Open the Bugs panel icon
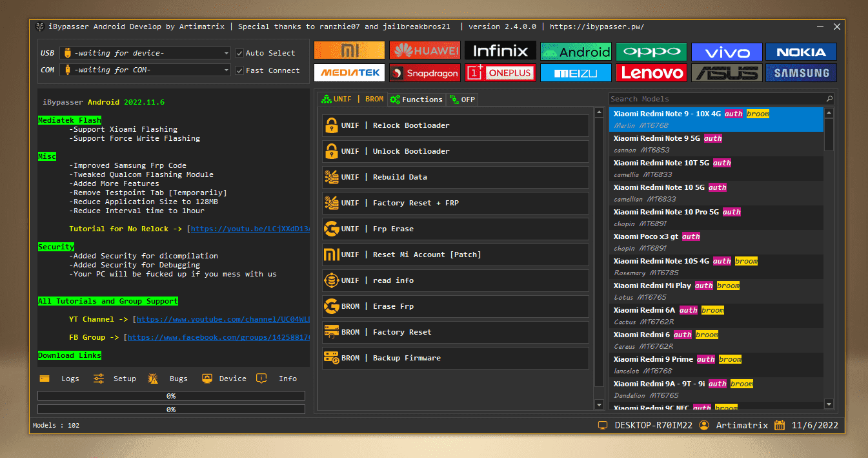 pyautogui.click(x=153, y=379)
